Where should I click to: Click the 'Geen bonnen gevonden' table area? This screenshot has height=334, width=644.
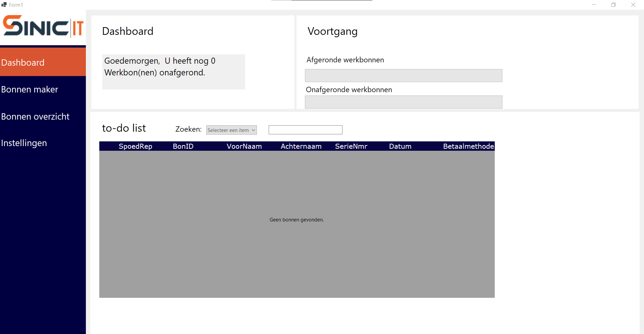297,220
